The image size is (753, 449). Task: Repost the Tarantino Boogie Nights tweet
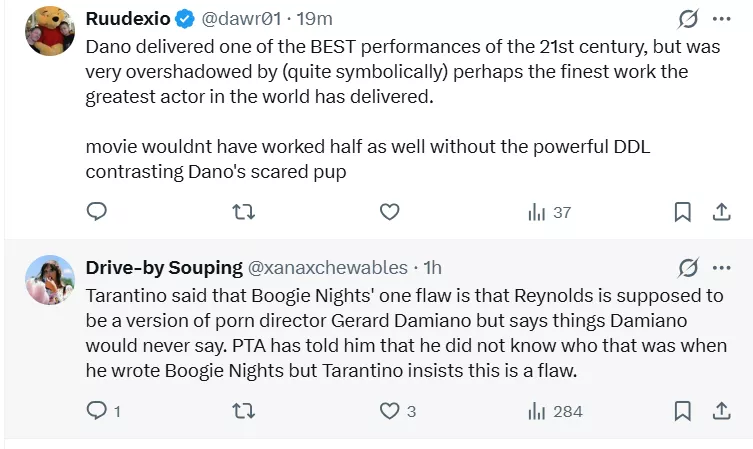[243, 411]
